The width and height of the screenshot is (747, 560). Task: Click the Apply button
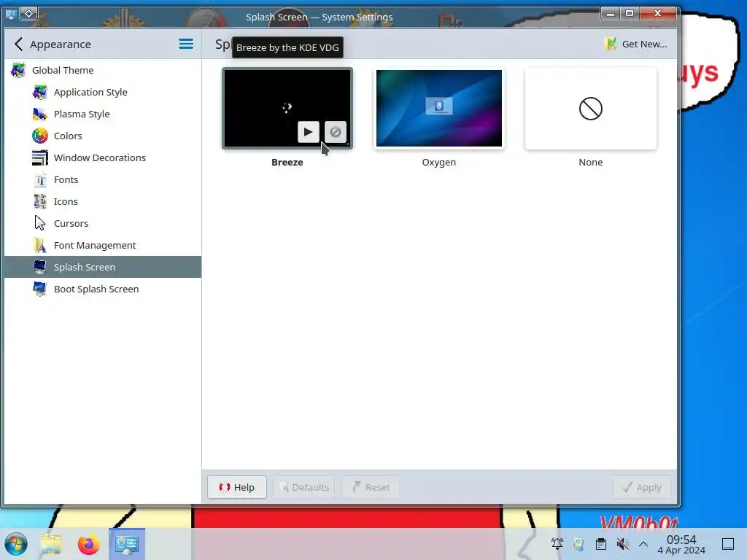[642, 487]
